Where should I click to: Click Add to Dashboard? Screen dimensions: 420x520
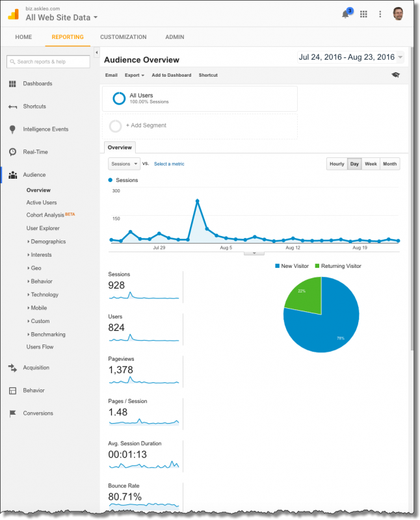(x=172, y=75)
